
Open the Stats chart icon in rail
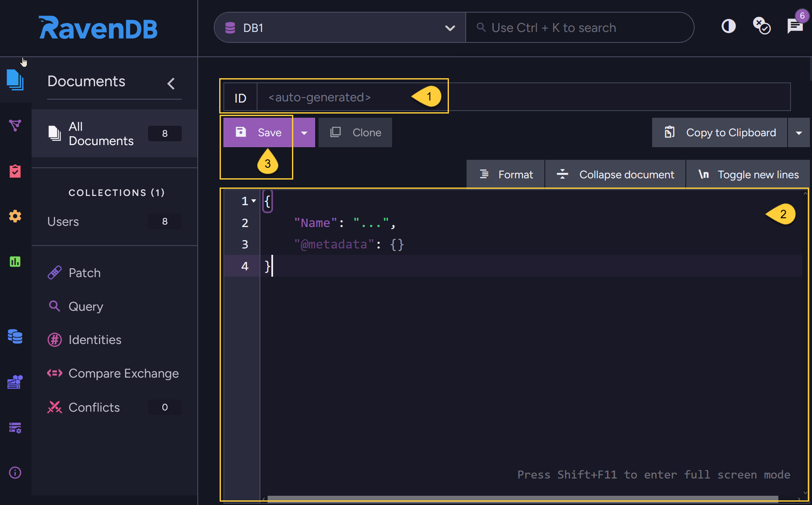(x=15, y=262)
